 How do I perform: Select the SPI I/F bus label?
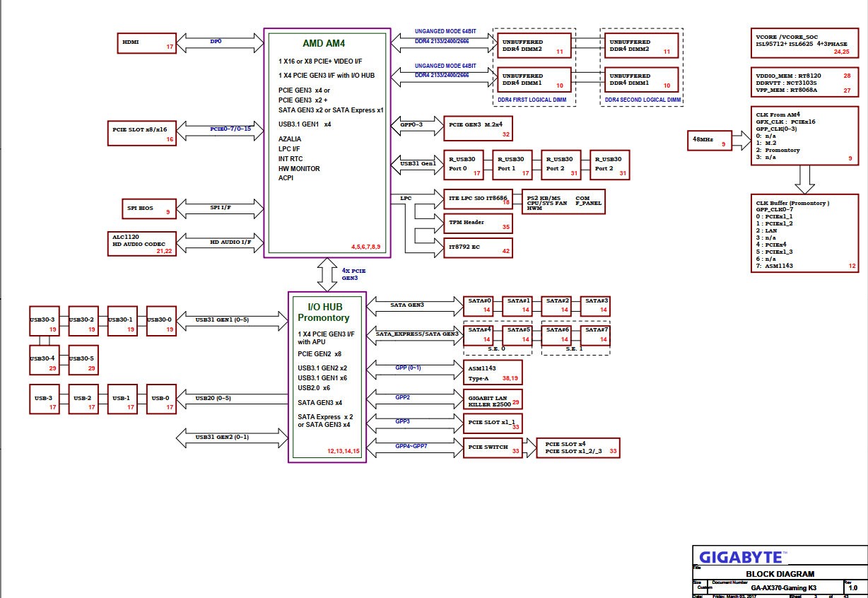221,208
